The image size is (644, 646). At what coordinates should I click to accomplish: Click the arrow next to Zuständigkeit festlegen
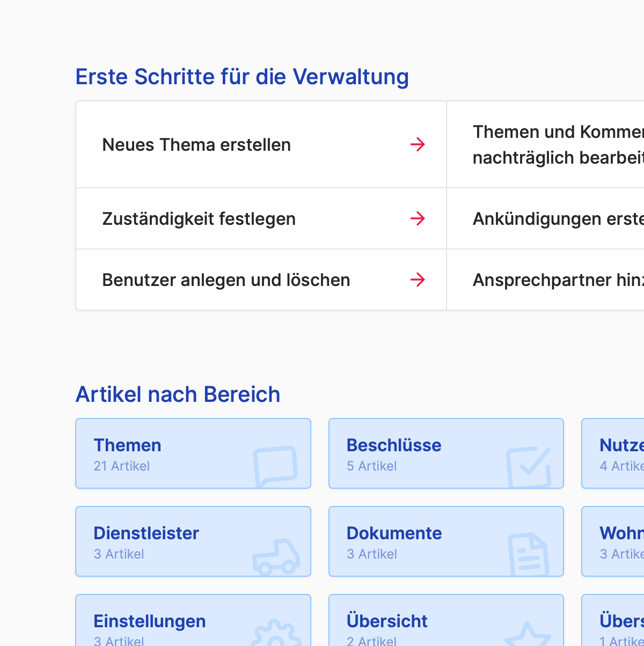pyautogui.click(x=418, y=218)
